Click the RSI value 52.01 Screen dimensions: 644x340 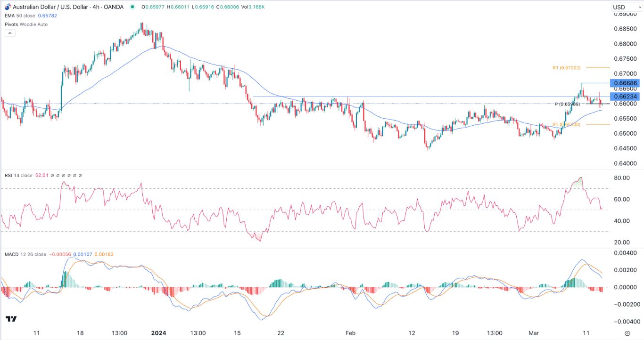[x=41, y=176]
